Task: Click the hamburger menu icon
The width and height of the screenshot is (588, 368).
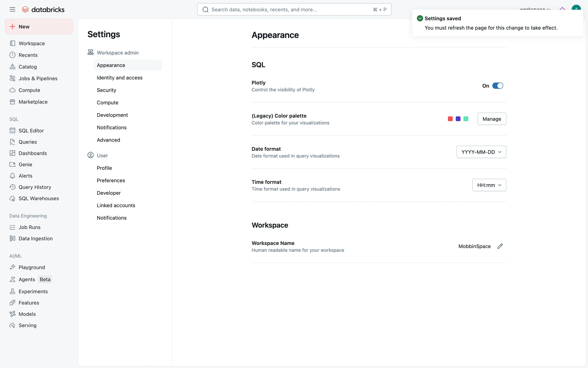Action: point(12,10)
